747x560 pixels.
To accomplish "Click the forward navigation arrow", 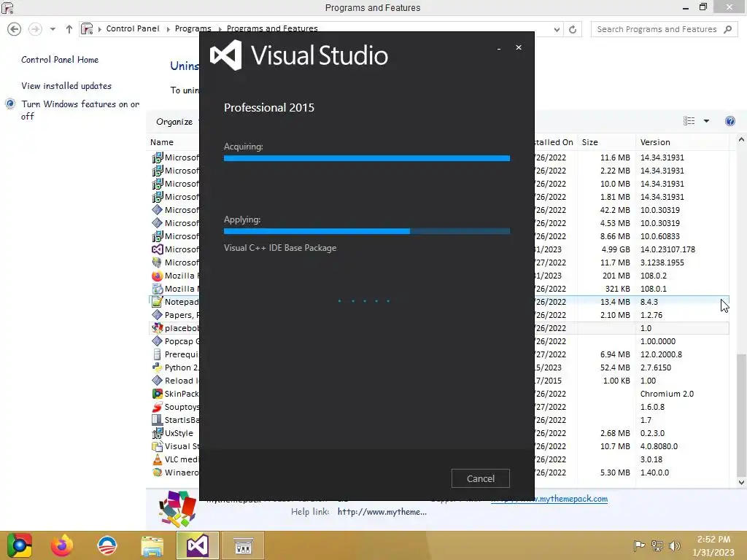I will tap(35, 29).
